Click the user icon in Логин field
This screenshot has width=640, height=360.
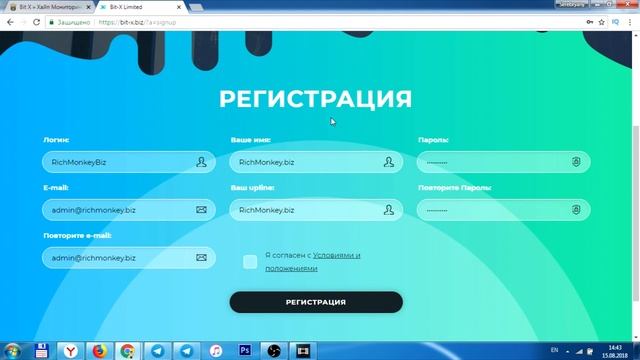click(x=201, y=162)
